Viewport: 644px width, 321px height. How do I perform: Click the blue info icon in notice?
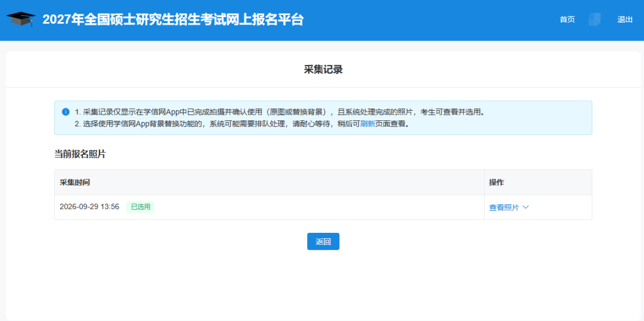(66, 112)
